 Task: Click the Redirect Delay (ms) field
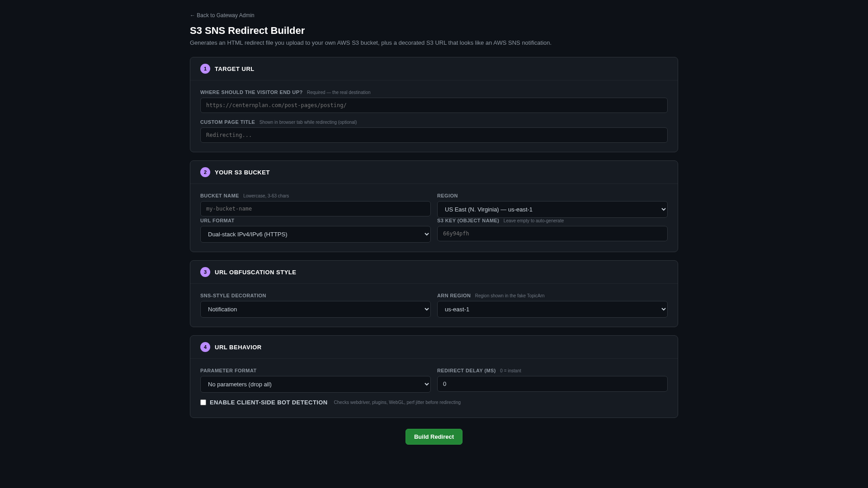pyautogui.click(x=552, y=384)
